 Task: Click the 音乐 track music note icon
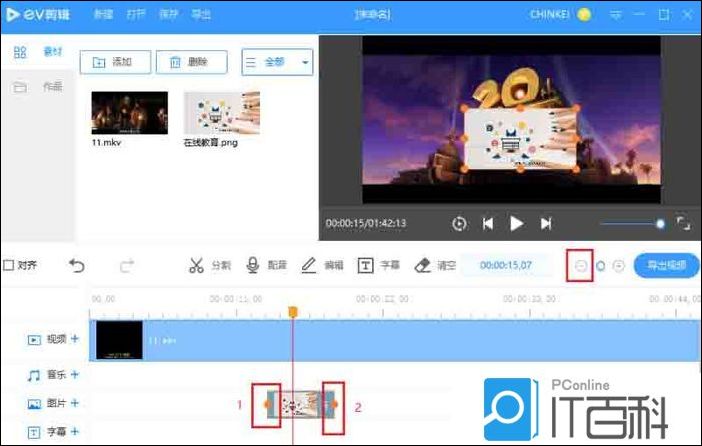tap(34, 375)
